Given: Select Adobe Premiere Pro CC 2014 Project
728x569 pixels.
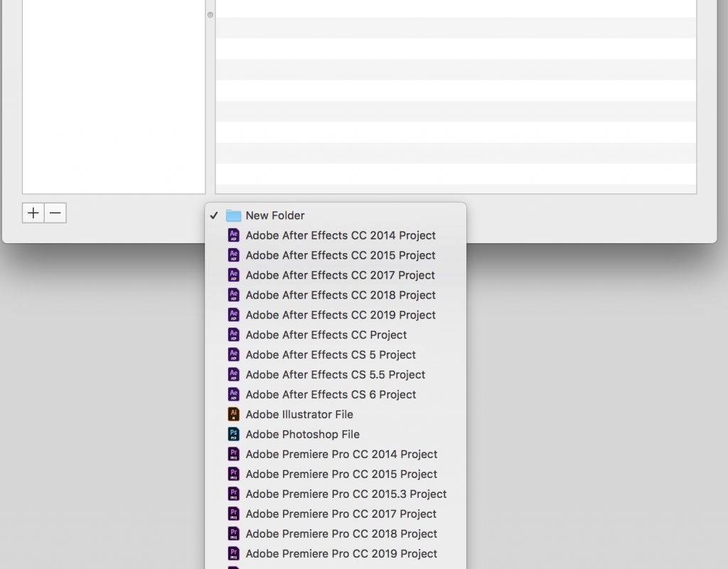Looking at the screenshot, I should tap(336, 454).
